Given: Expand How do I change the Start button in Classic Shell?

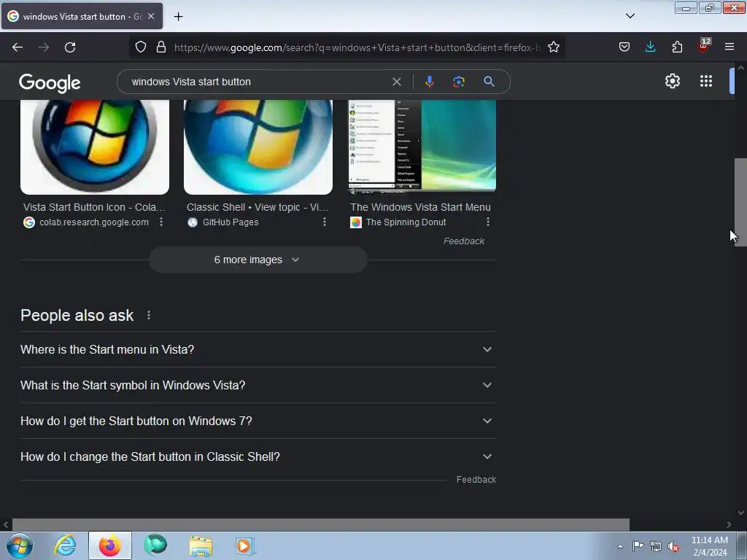Looking at the screenshot, I should point(258,456).
